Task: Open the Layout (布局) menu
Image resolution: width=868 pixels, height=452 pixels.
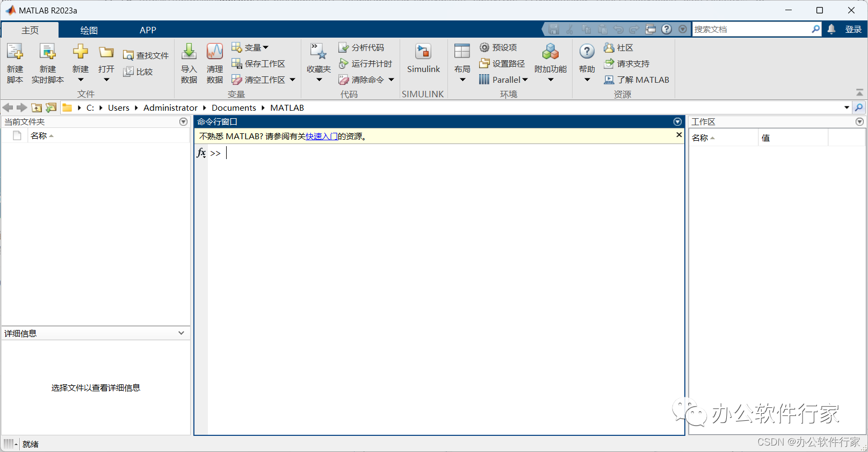Action: [462, 62]
